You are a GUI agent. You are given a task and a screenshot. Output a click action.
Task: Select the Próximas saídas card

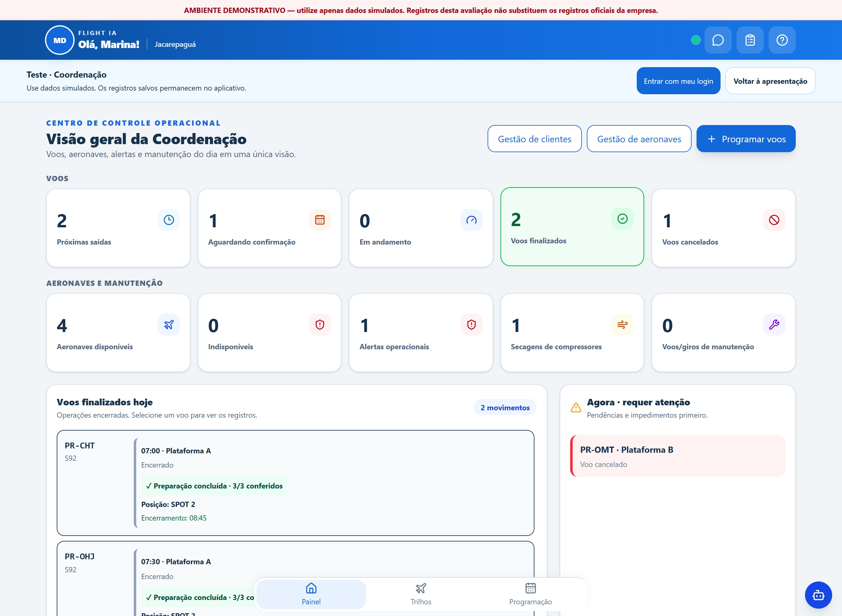(x=118, y=228)
